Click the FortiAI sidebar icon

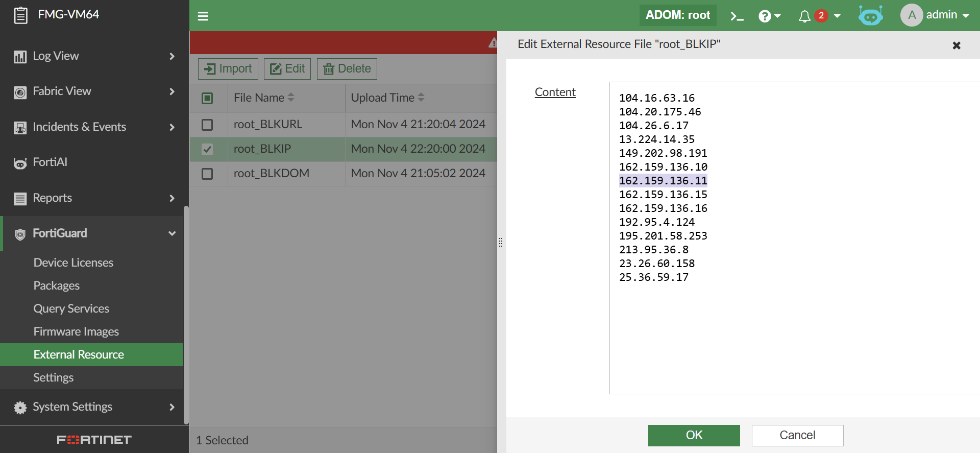[x=20, y=163]
